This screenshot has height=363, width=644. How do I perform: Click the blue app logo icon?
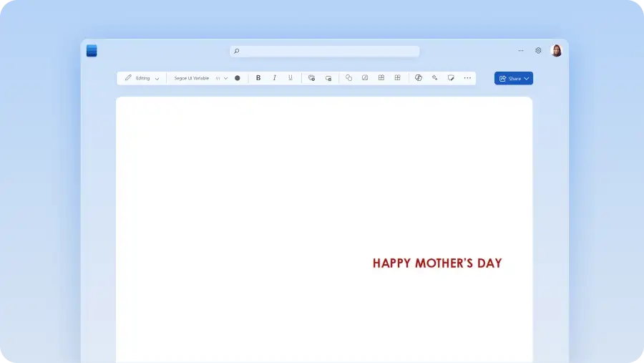point(92,51)
